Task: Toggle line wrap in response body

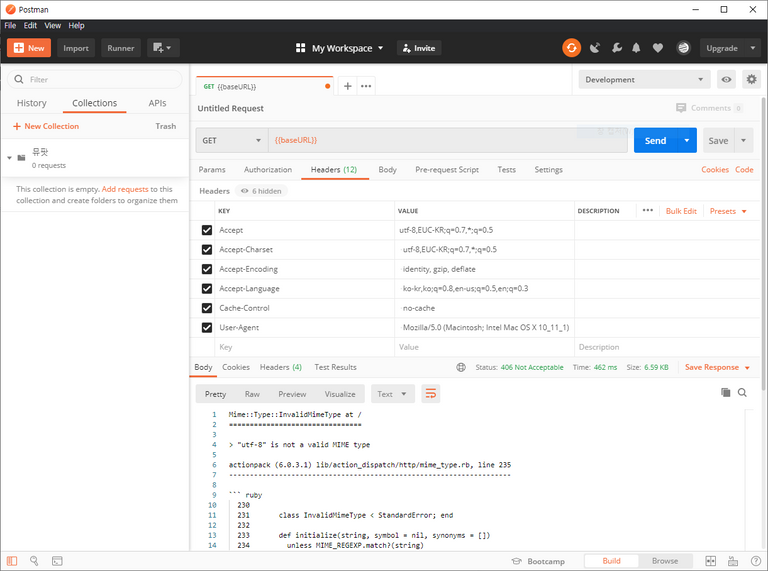Action: point(431,394)
